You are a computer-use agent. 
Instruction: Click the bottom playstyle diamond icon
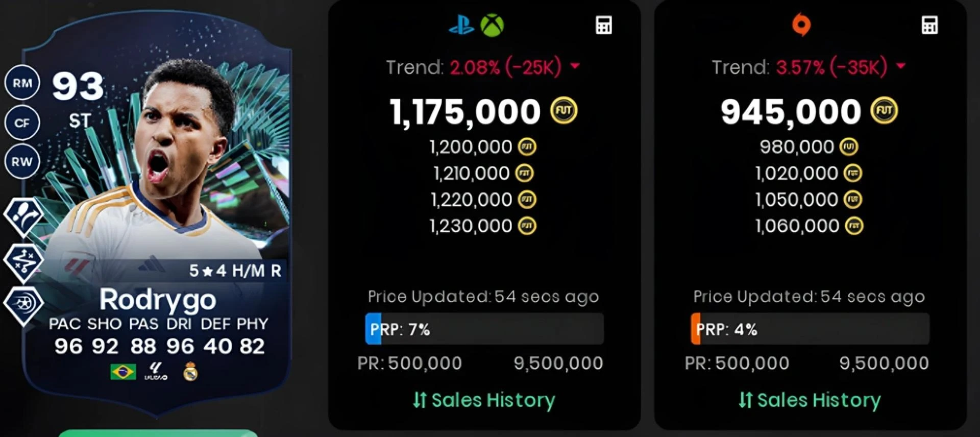23,305
